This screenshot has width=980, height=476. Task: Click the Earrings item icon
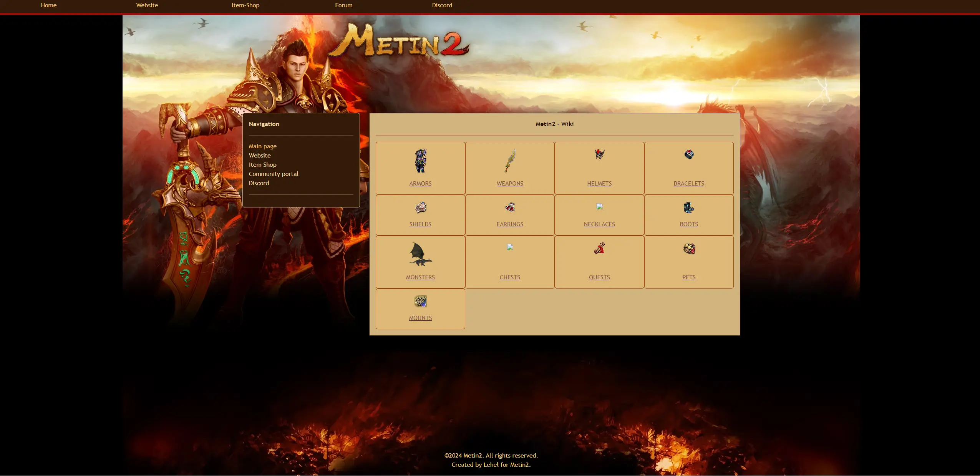coord(510,207)
